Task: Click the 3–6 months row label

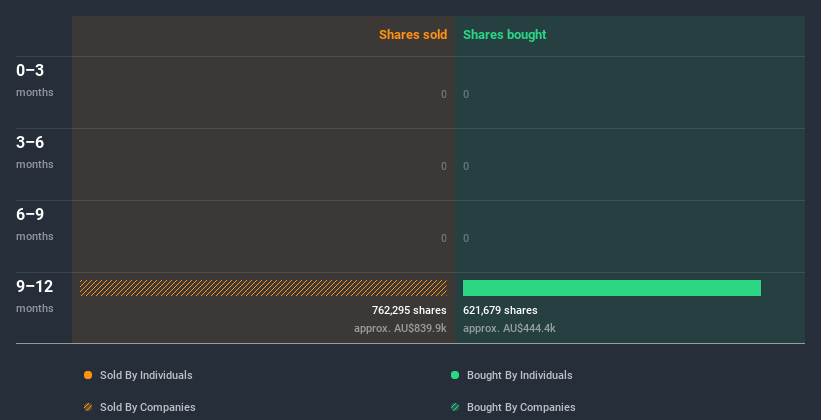Action: pyautogui.click(x=35, y=152)
